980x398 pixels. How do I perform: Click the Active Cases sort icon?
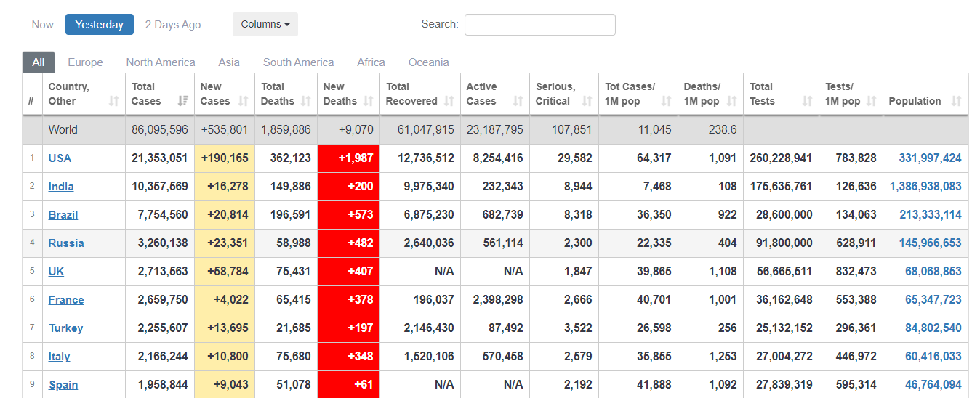coord(518,101)
